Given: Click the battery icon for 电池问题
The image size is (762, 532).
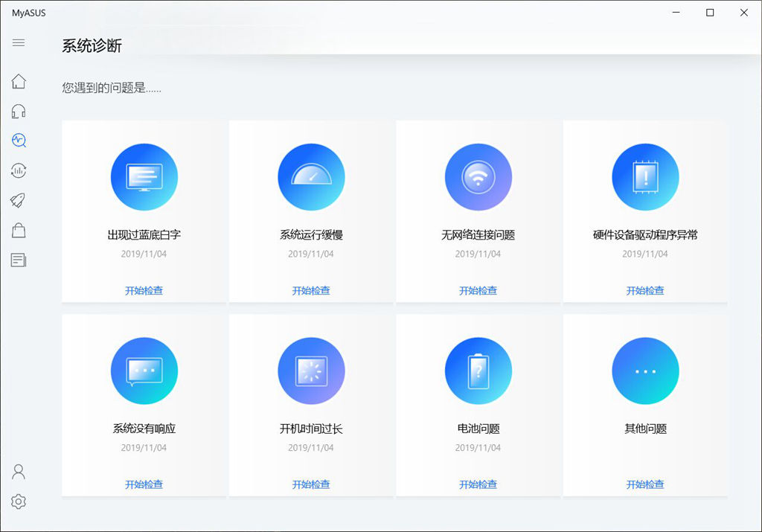Looking at the screenshot, I should [x=478, y=371].
